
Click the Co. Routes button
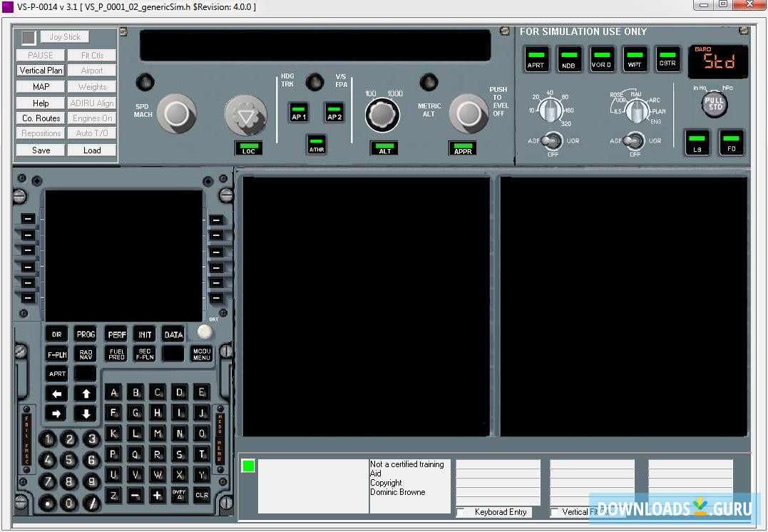tap(41, 118)
